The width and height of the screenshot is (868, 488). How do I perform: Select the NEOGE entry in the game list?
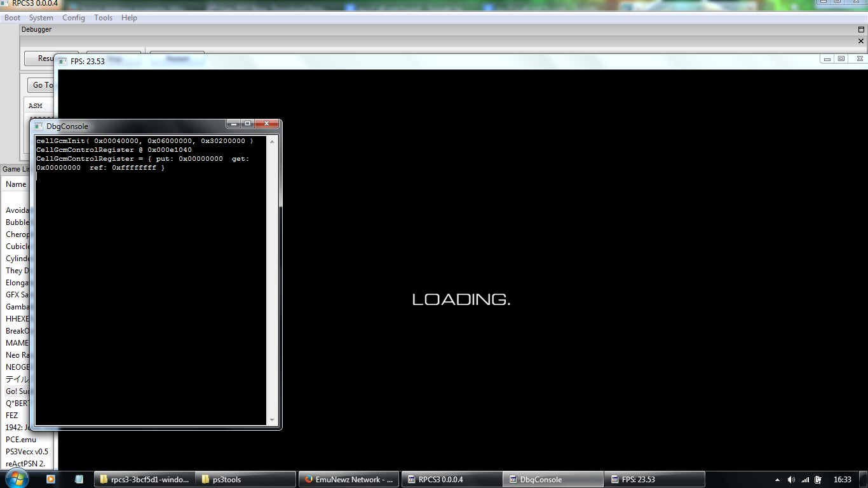pos(17,367)
